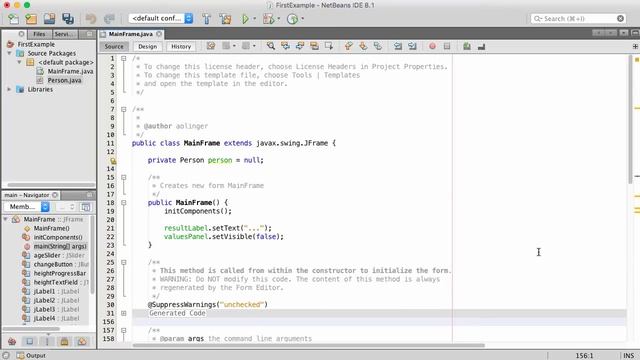This screenshot has width=640, height=360.
Task: Click the Navigator horizontal scrollbar
Action: pos(31,329)
